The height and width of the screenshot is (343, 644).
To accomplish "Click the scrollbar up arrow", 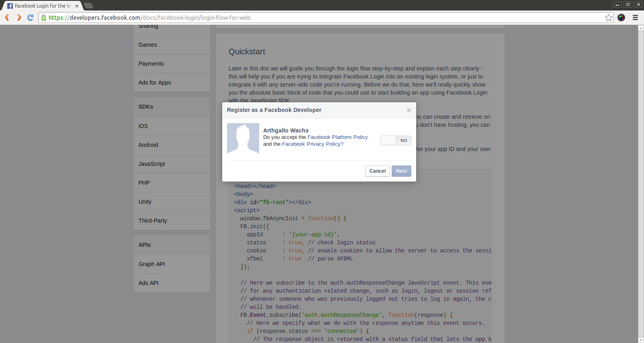I will tap(641, 28).
